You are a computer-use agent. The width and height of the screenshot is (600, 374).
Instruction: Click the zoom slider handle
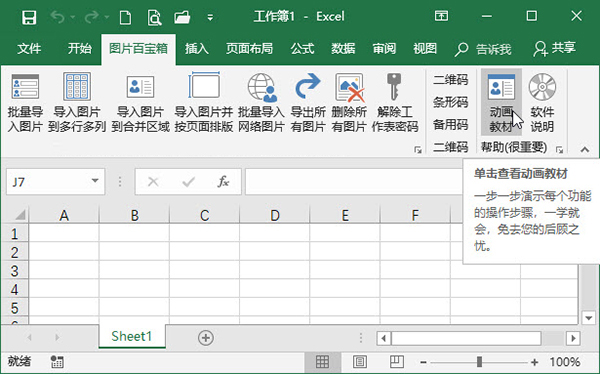coord(479,361)
